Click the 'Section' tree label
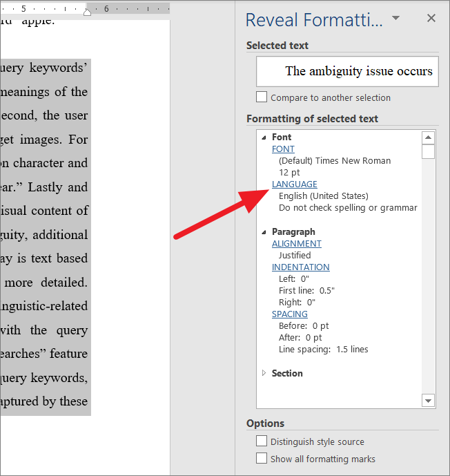 pos(287,373)
